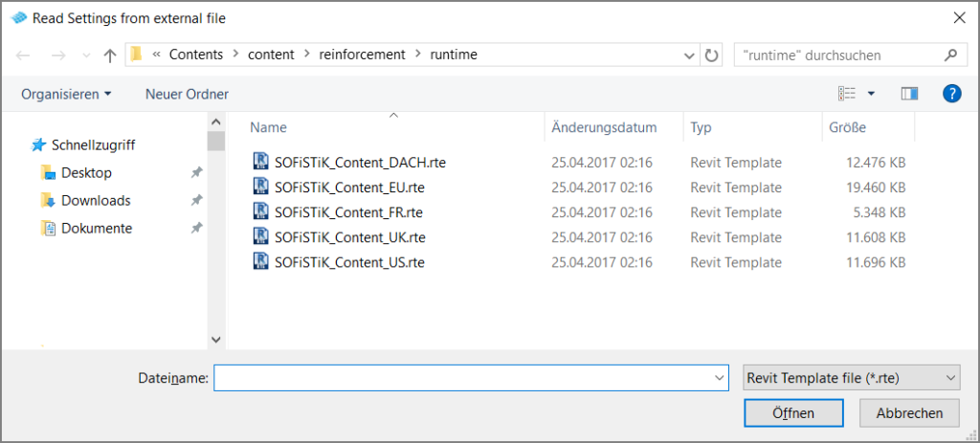Image resolution: width=980 pixels, height=443 pixels.
Task: Select SOFiSTiK_Content_EU.rte file name
Action: tap(349, 188)
